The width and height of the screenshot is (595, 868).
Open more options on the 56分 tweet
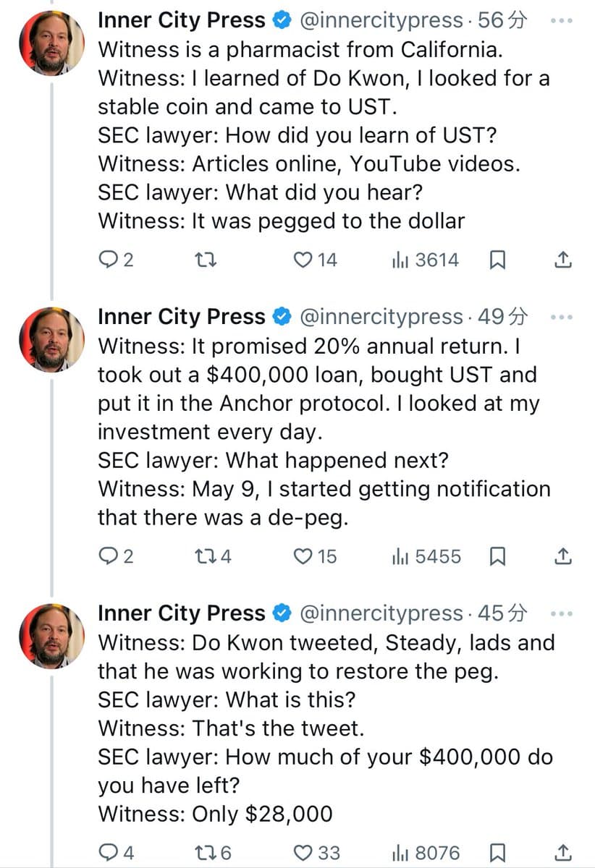(562, 21)
